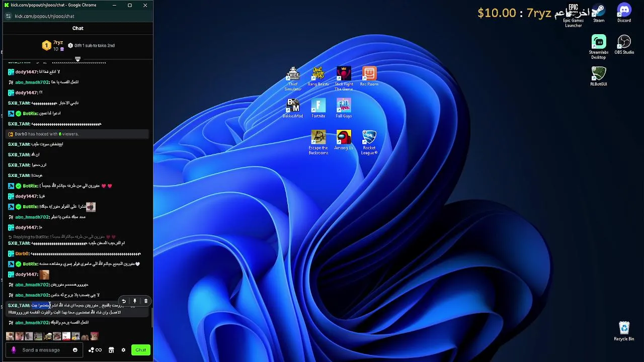Click the gold number 1 leaderboard badge
The width and height of the screenshot is (644, 362).
[x=46, y=45]
